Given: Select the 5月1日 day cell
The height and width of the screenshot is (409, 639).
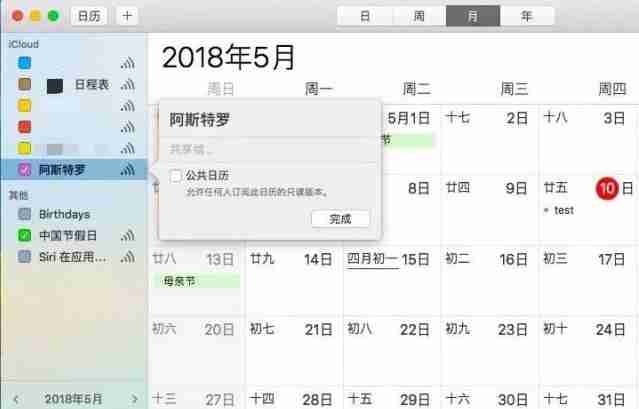Looking at the screenshot, I should [x=411, y=139].
